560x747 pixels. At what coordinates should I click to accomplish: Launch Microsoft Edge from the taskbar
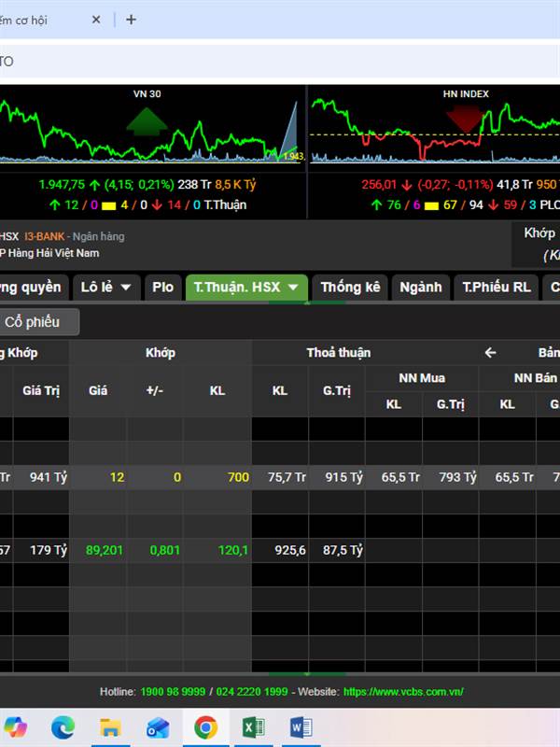(x=63, y=727)
